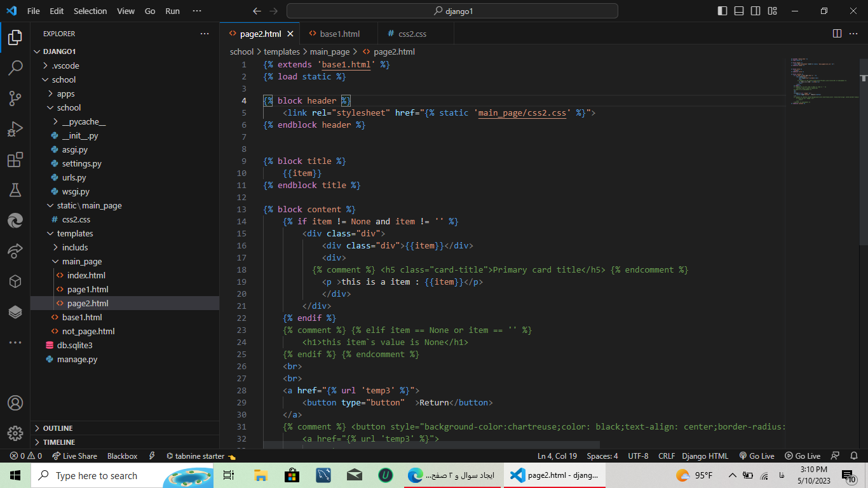The height and width of the screenshot is (488, 868).
Task: Switch to the base1.html tab
Action: click(x=339, y=34)
